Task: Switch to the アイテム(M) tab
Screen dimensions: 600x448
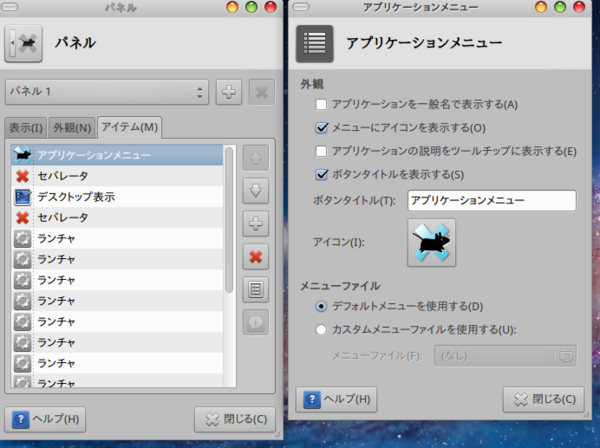Action: [129, 127]
